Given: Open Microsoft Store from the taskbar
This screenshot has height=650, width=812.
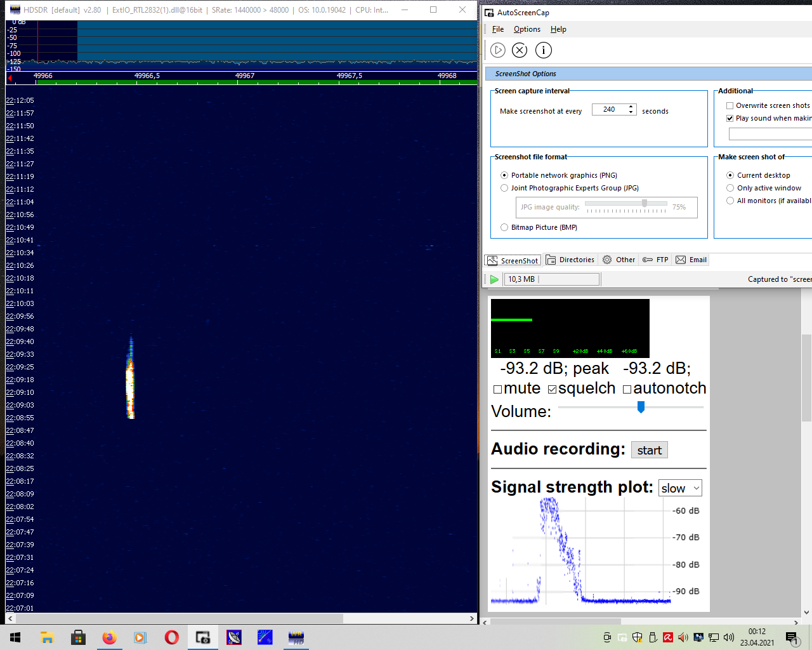Looking at the screenshot, I should tap(78, 637).
